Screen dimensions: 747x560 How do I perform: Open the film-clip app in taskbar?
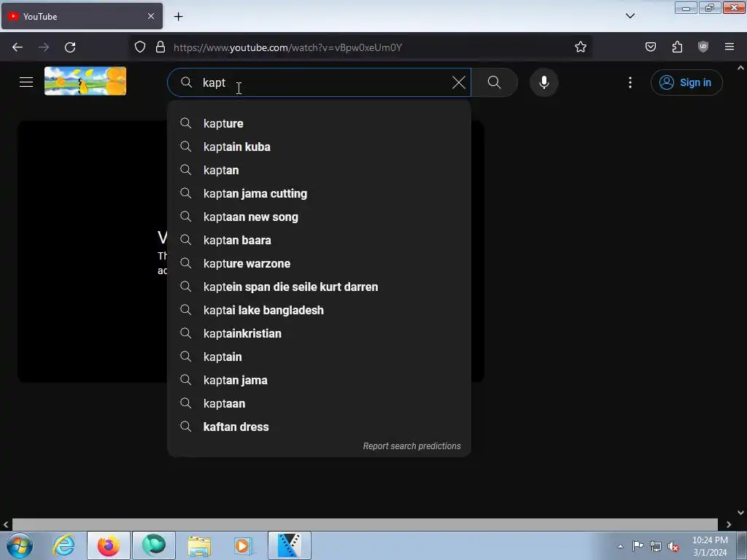[290, 545]
